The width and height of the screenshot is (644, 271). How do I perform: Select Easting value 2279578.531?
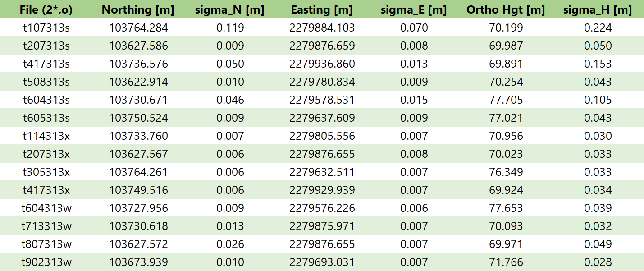coord(322,100)
